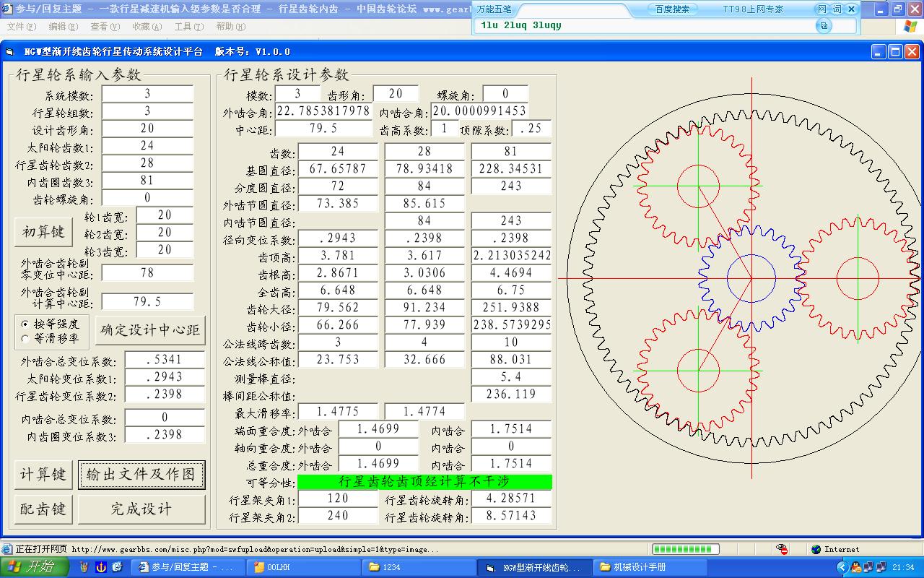Click the 内啮合角 value field
Viewport: 924px width, 578px height.
tap(479, 111)
